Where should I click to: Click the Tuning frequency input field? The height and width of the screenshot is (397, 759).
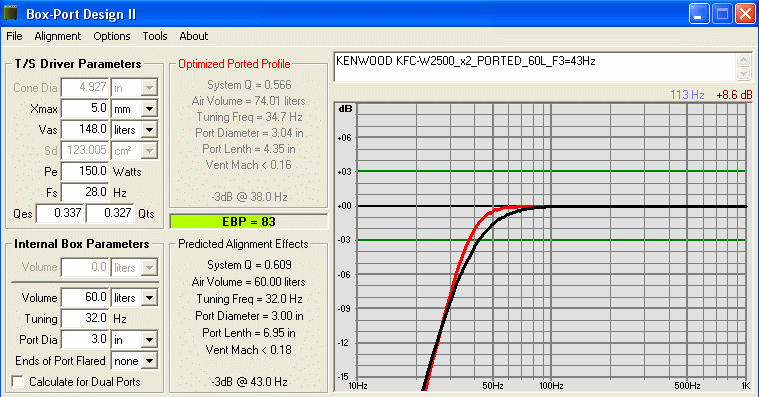(85, 318)
